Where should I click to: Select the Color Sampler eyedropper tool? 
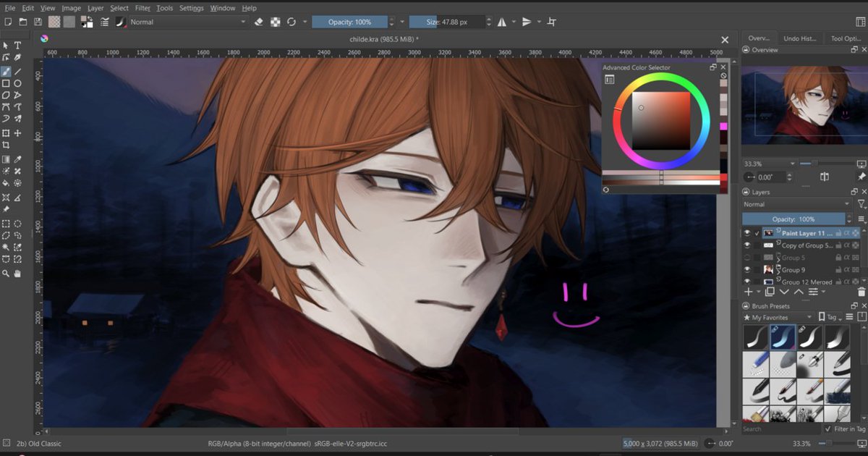pos(18,159)
